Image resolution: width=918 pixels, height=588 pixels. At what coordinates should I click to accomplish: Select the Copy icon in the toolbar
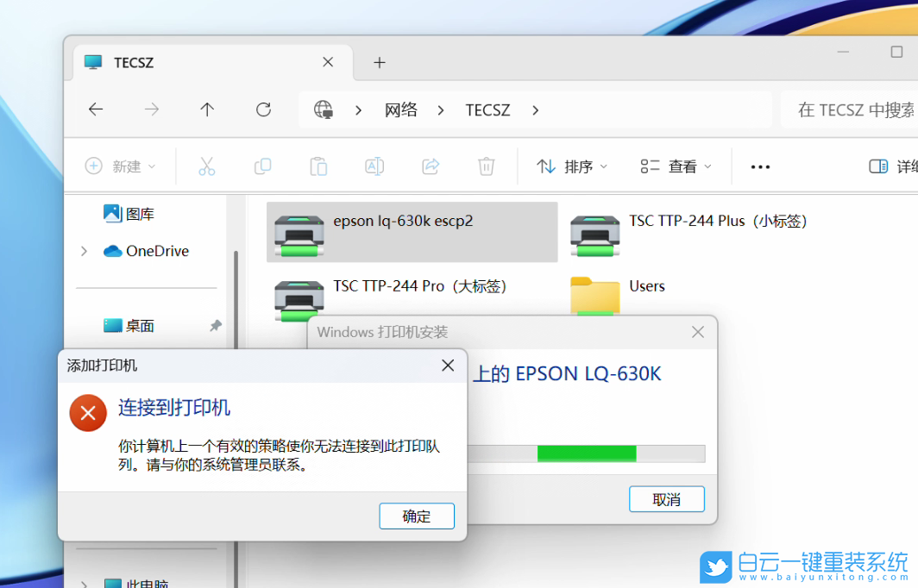click(x=262, y=166)
